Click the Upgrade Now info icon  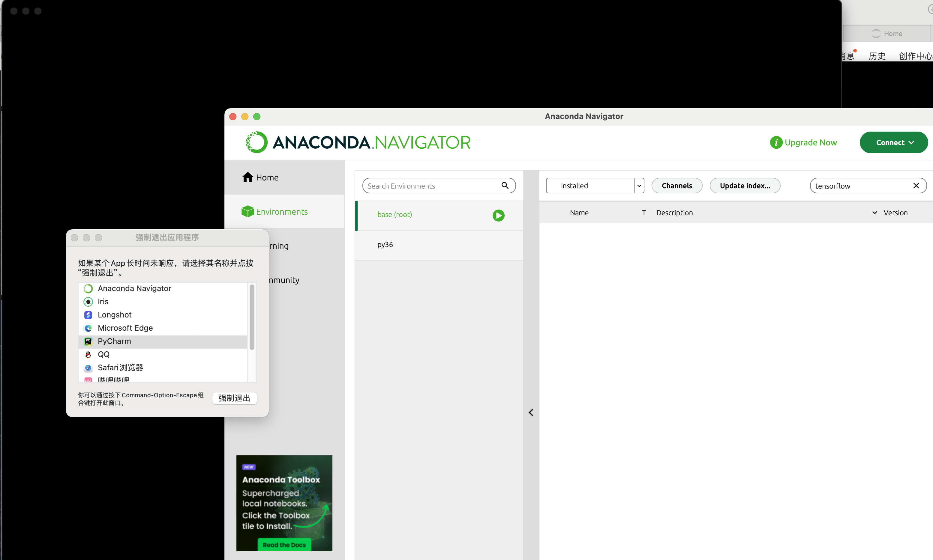[x=776, y=143]
